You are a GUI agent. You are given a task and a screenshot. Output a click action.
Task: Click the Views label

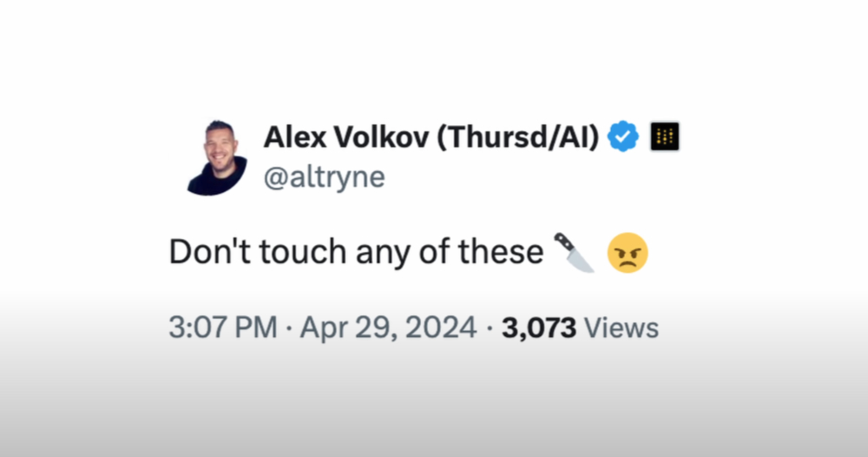coord(621,328)
